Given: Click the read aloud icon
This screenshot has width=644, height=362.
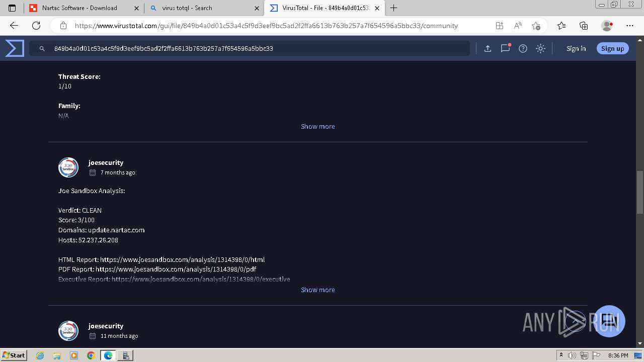Looking at the screenshot, I should (x=518, y=26).
